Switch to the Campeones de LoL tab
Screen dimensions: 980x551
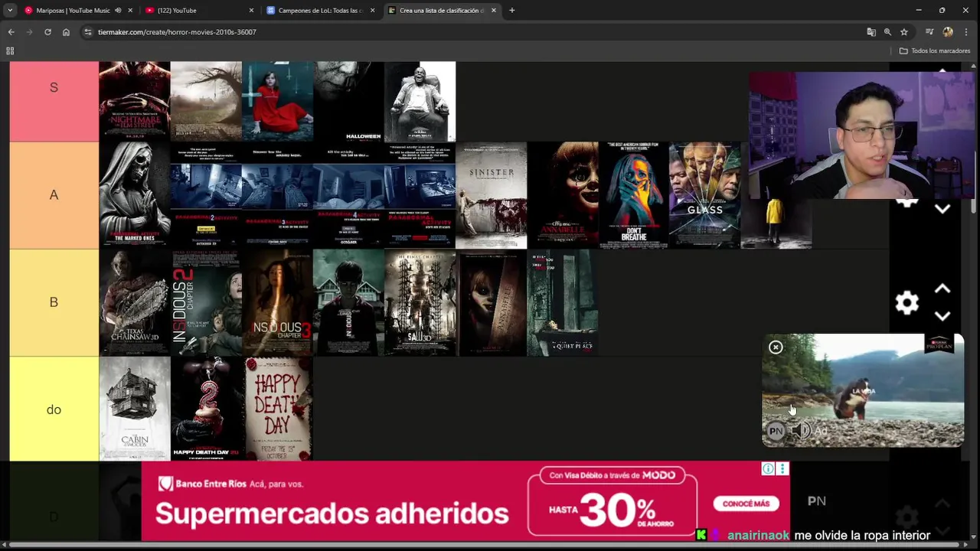coord(320,11)
